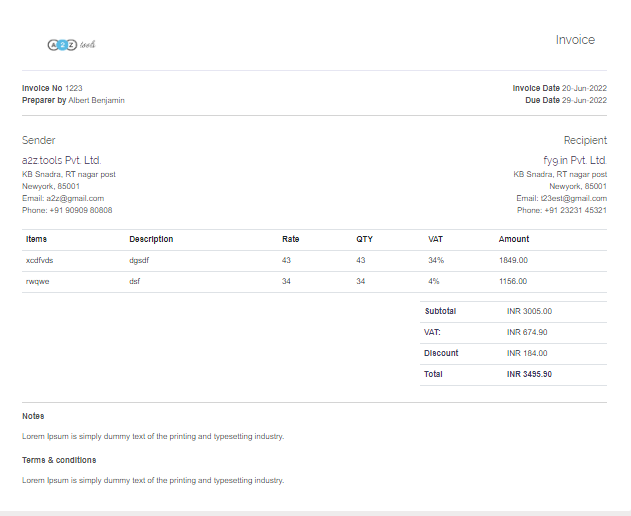Viewport: 631px width, 516px height.
Task: Click the a2z tools logo
Action: point(71,45)
